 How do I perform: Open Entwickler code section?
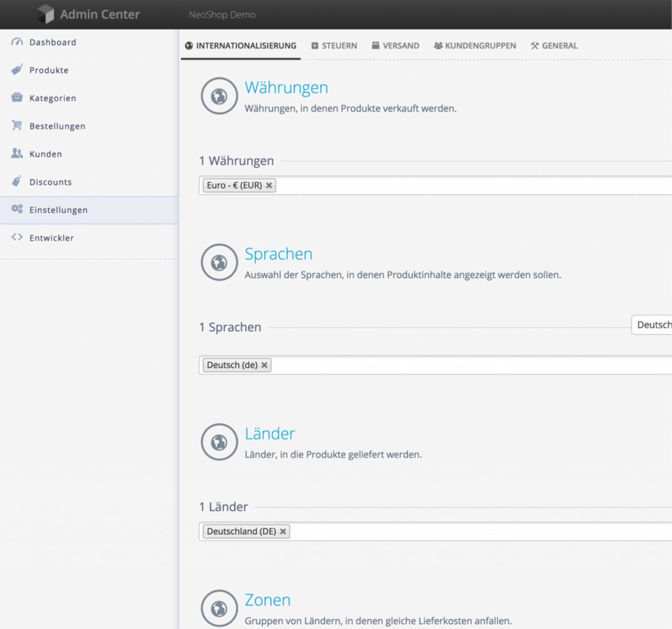pos(51,238)
